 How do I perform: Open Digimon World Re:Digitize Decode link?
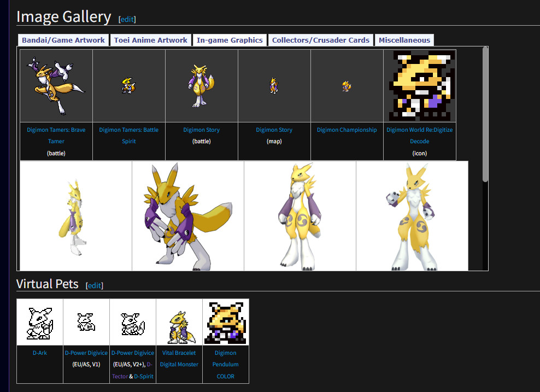pyautogui.click(x=419, y=136)
